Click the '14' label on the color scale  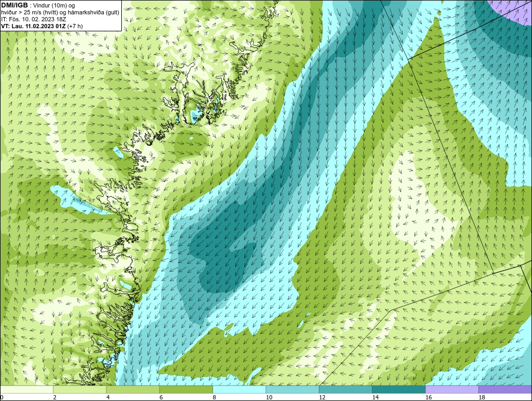pyautogui.click(x=375, y=397)
